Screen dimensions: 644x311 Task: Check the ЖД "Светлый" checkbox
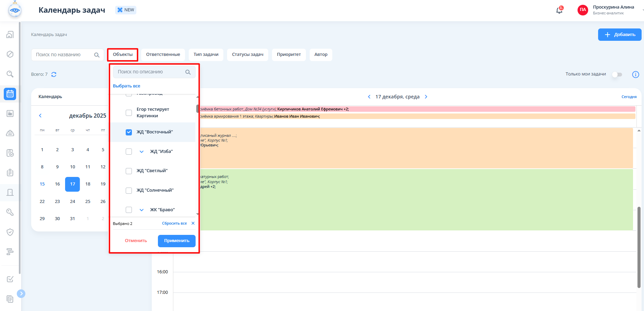tap(129, 171)
